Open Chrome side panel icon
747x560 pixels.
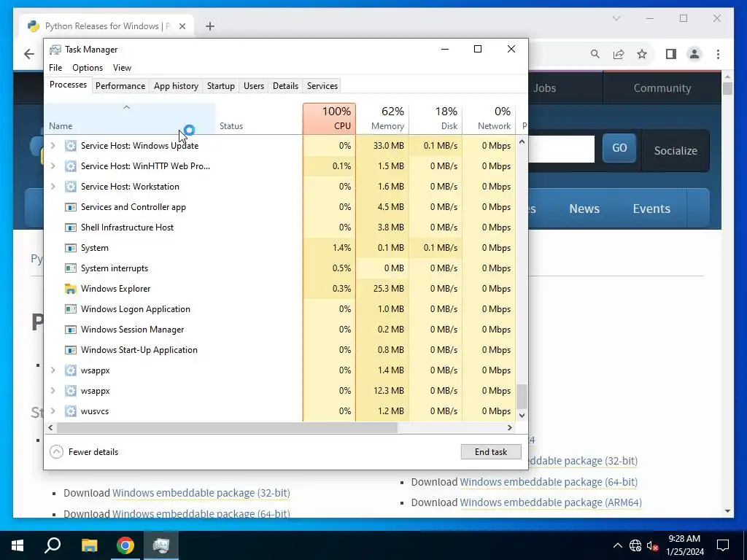coord(671,54)
